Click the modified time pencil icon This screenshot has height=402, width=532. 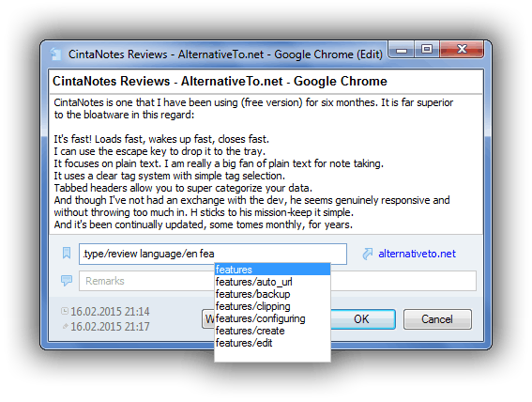point(65,326)
